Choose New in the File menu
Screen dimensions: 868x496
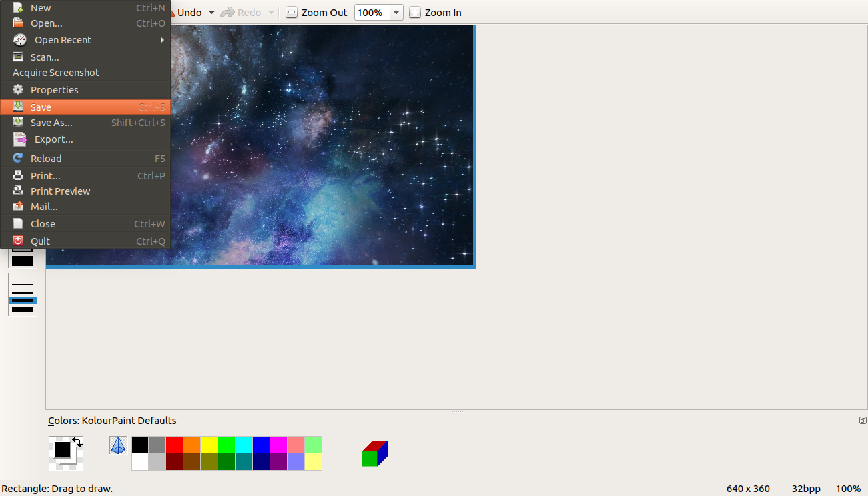85,8
